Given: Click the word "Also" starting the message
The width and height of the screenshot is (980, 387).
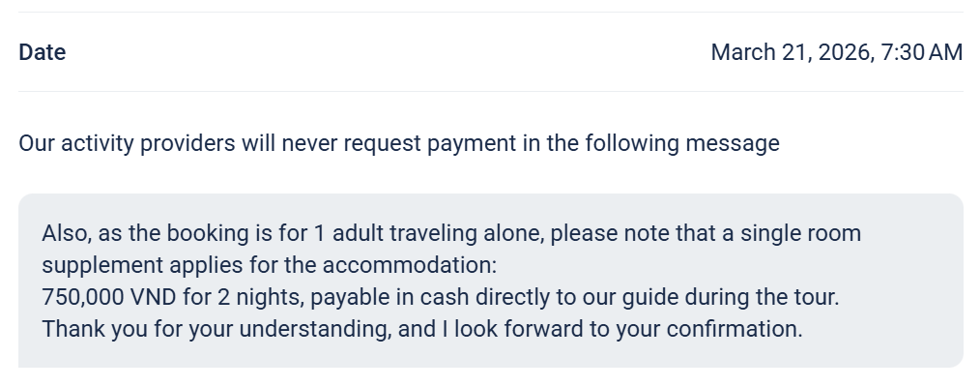Looking at the screenshot, I should point(62,234).
